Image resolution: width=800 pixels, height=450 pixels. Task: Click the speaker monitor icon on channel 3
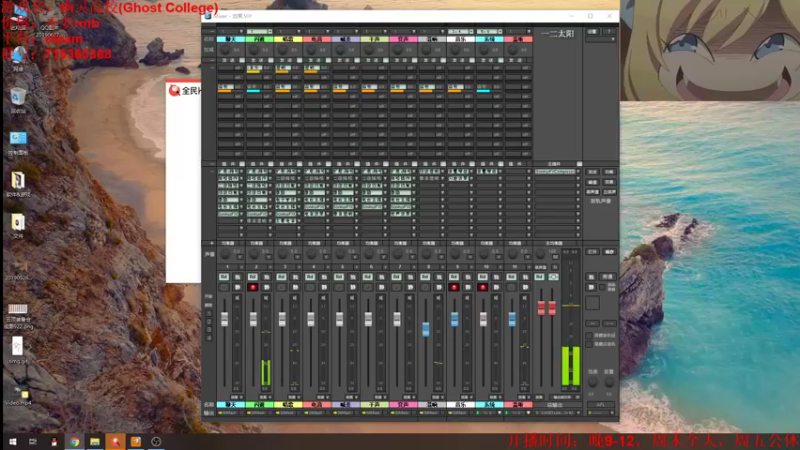pos(295,298)
